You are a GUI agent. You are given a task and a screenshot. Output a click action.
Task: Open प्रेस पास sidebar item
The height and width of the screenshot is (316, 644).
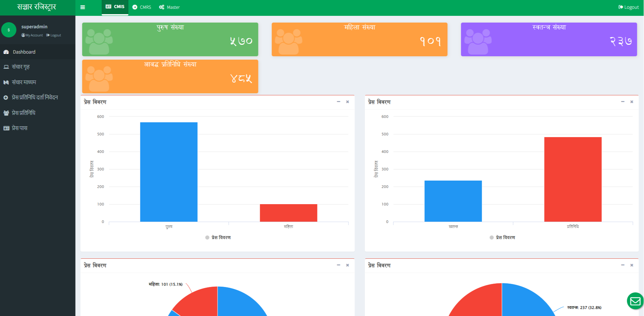click(x=37, y=128)
